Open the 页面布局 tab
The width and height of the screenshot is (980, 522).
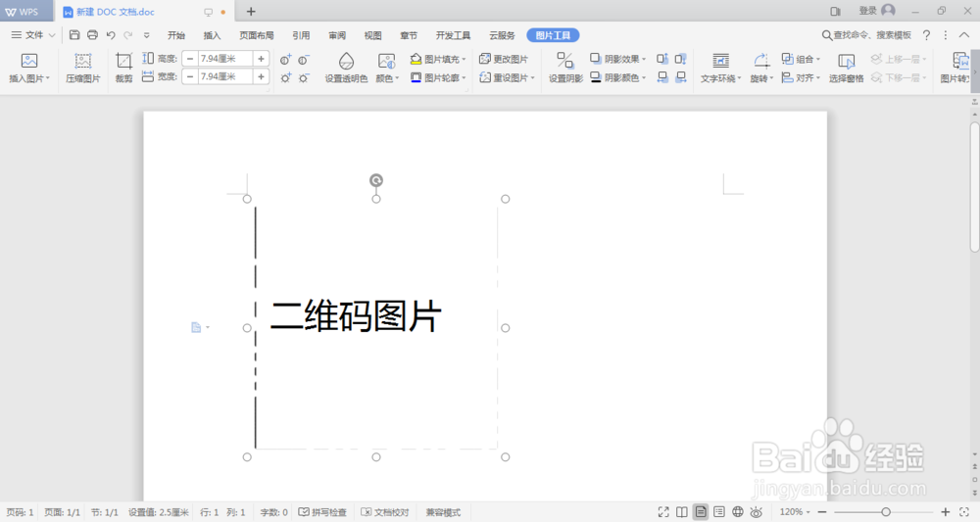click(x=256, y=35)
